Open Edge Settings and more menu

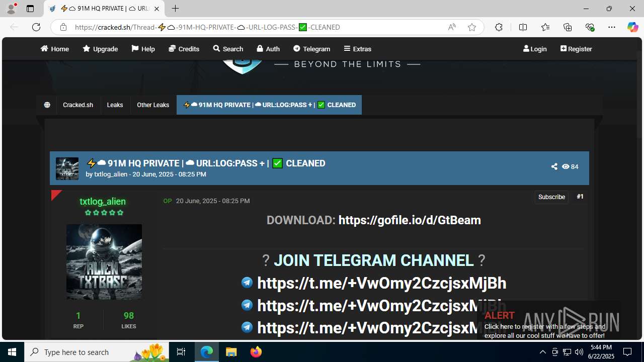(x=612, y=27)
